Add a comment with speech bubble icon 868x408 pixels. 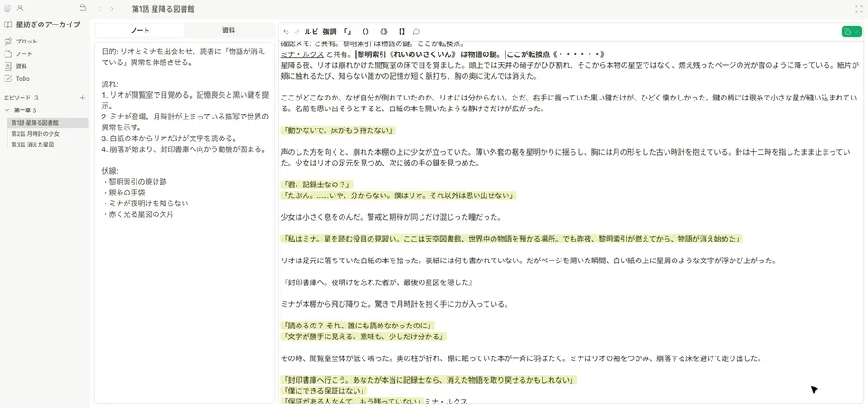click(416, 32)
